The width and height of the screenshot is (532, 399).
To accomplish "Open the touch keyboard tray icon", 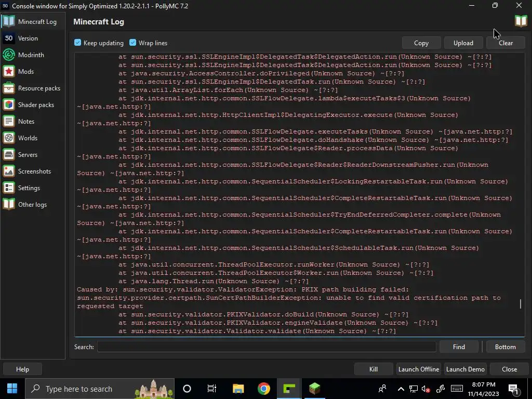I will (457, 389).
